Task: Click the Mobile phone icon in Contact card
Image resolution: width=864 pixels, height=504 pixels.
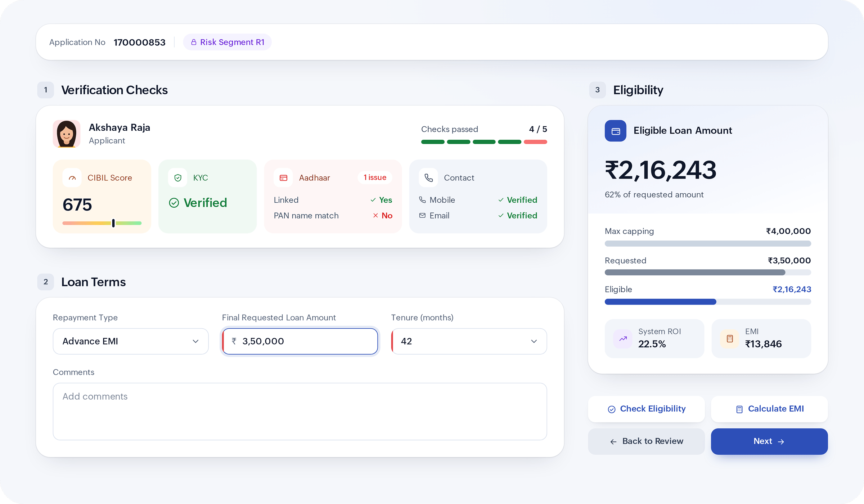Action: 423,200
